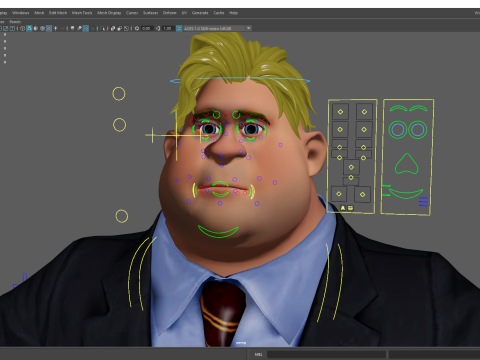Toggle Wireframe on Shaded icon
Image resolution: width=480 pixels, height=360 pixels.
[x=42, y=28]
